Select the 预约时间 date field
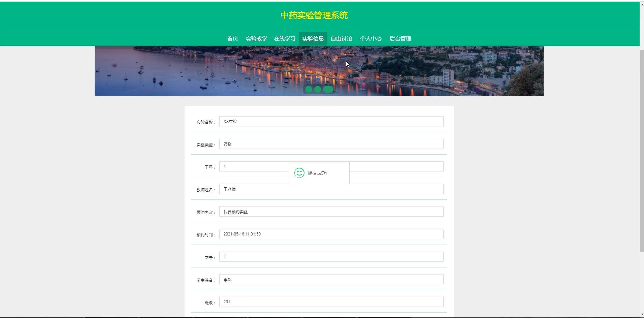Screen dimensions: 644x318 (331, 234)
